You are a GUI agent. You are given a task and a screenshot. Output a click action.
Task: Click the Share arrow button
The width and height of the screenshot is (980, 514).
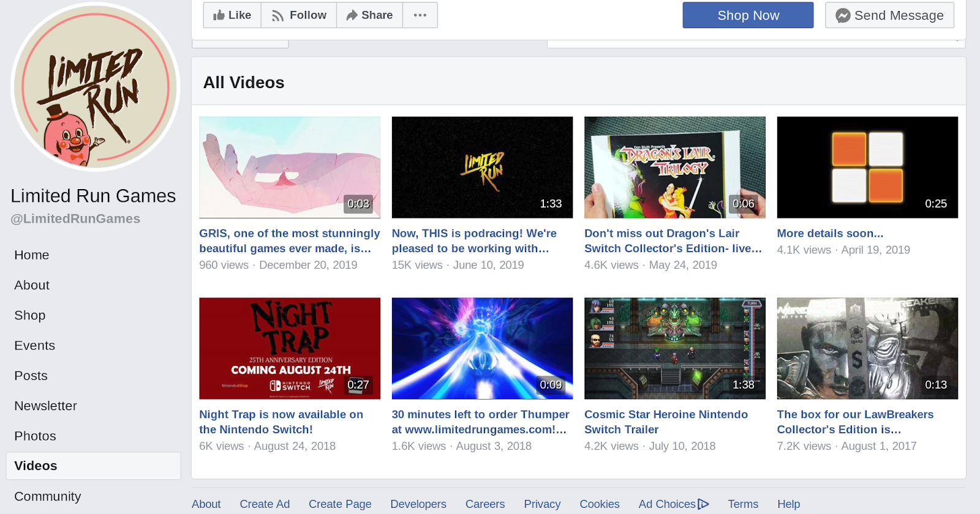tap(369, 15)
